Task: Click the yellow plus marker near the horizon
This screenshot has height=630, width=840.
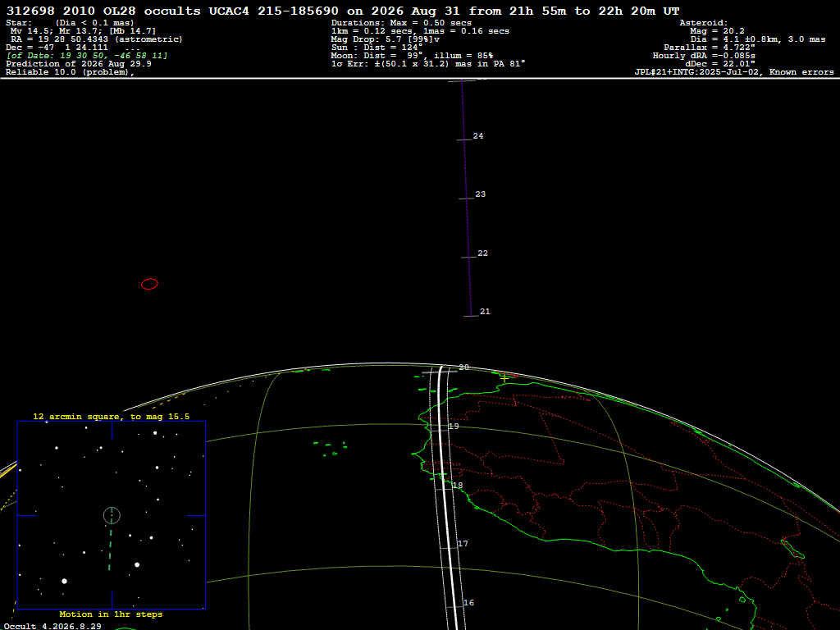Action: (504, 378)
